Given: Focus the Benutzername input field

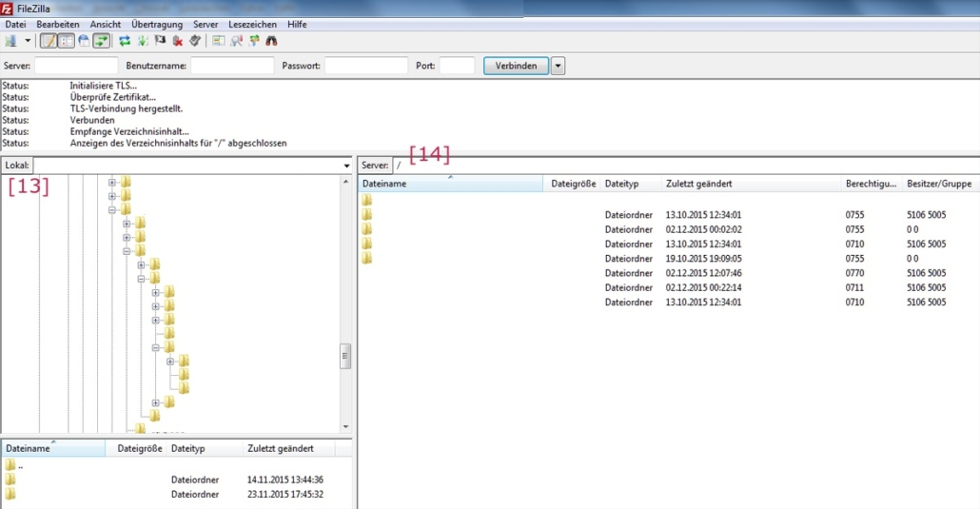Looking at the screenshot, I should pyautogui.click(x=232, y=66).
